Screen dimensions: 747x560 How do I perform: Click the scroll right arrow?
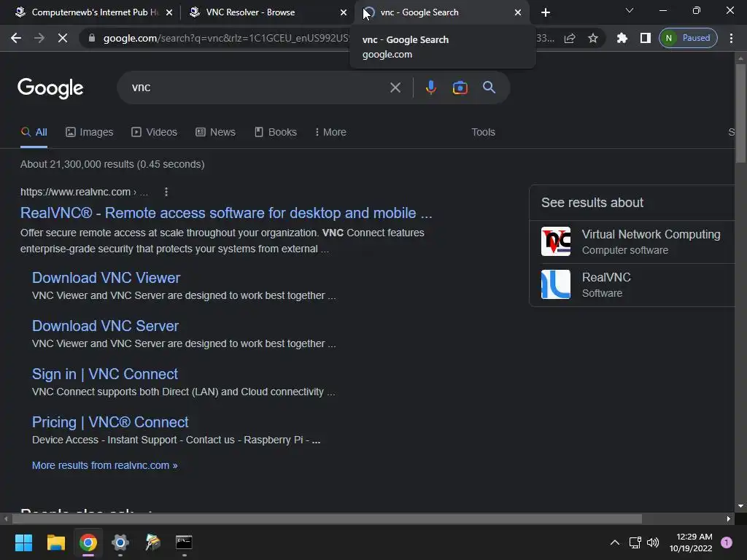729,518
